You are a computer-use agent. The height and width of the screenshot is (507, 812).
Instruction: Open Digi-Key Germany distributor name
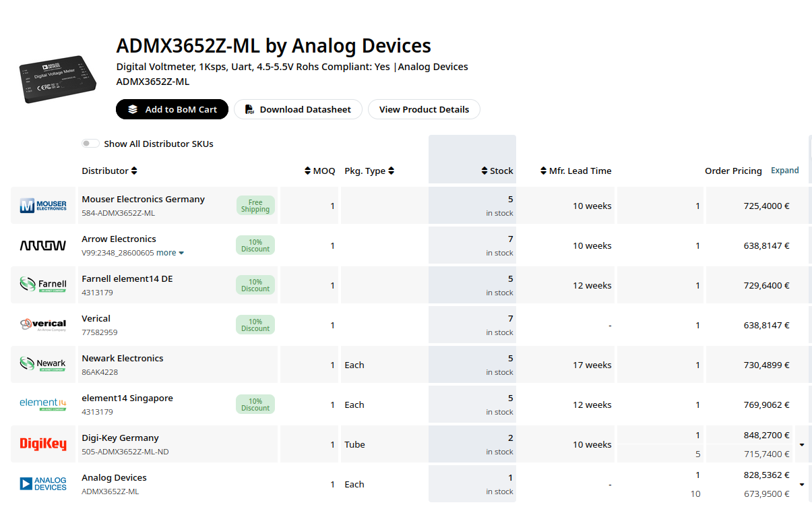[120, 438]
